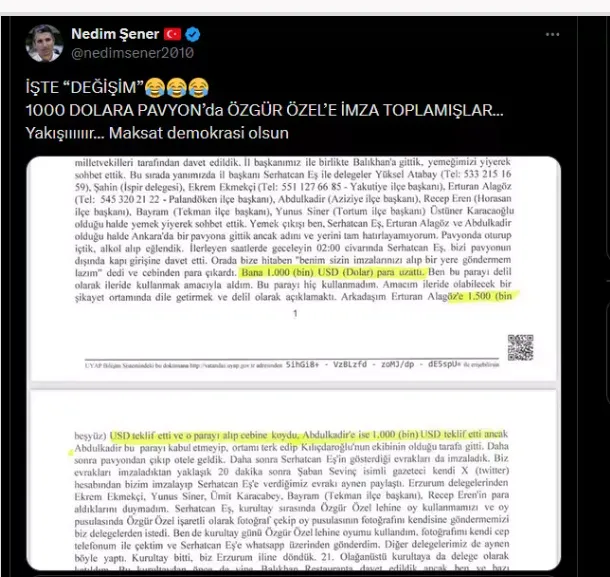Open the three-dot more options menu
610x577 pixels.
coord(552,35)
